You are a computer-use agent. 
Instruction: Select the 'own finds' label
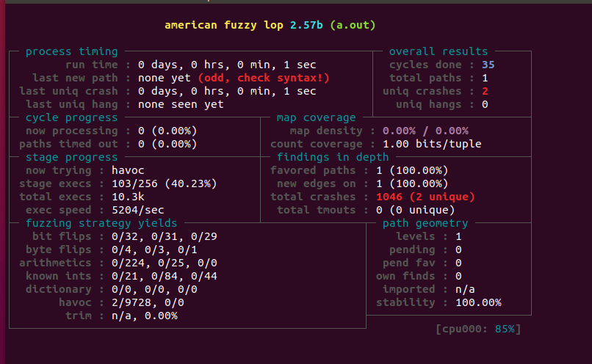pos(405,276)
